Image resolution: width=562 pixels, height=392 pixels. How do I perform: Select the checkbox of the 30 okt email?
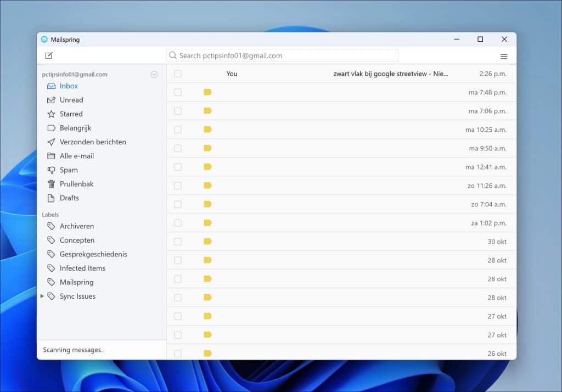[177, 242]
